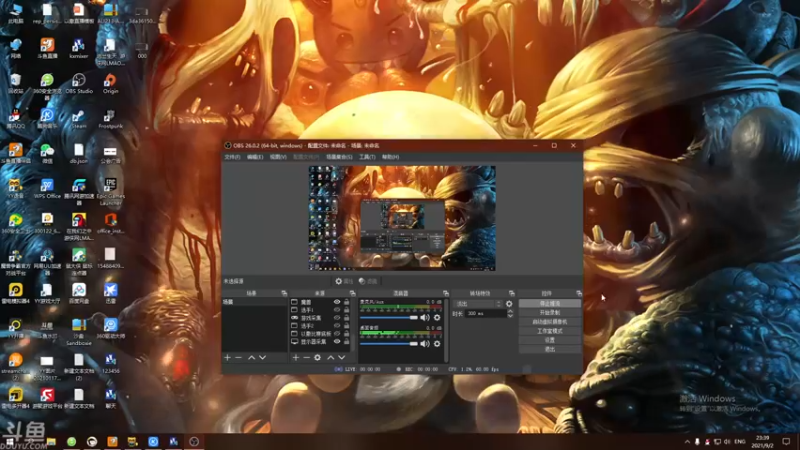
Task: Open 设置 from the controls panel
Action: (549, 340)
